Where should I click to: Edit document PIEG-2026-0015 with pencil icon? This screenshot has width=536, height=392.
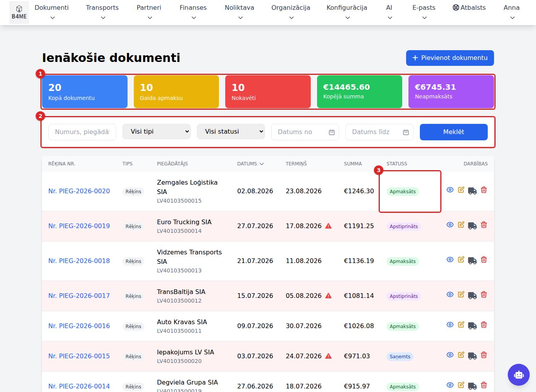(461, 355)
